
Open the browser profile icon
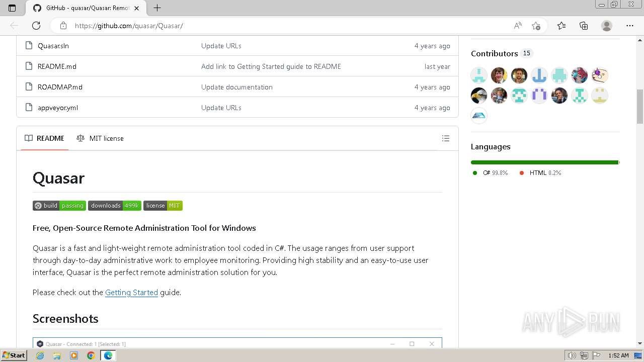pyautogui.click(x=607, y=26)
